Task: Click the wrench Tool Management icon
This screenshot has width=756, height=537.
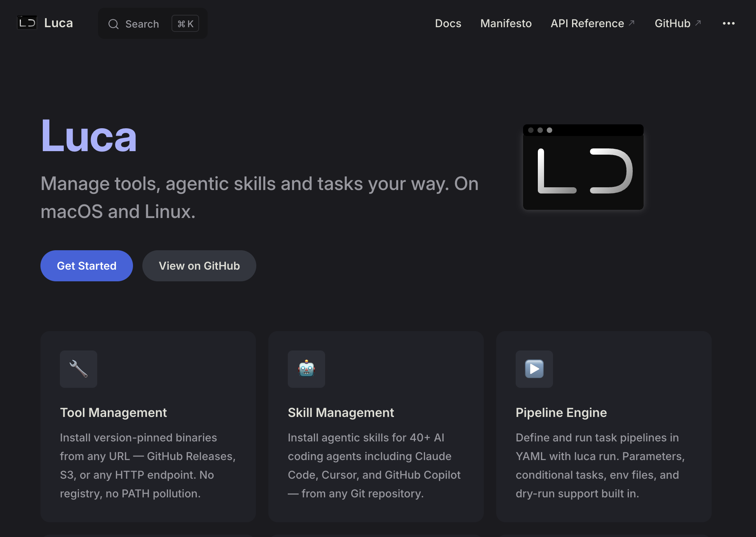Action: click(x=79, y=369)
